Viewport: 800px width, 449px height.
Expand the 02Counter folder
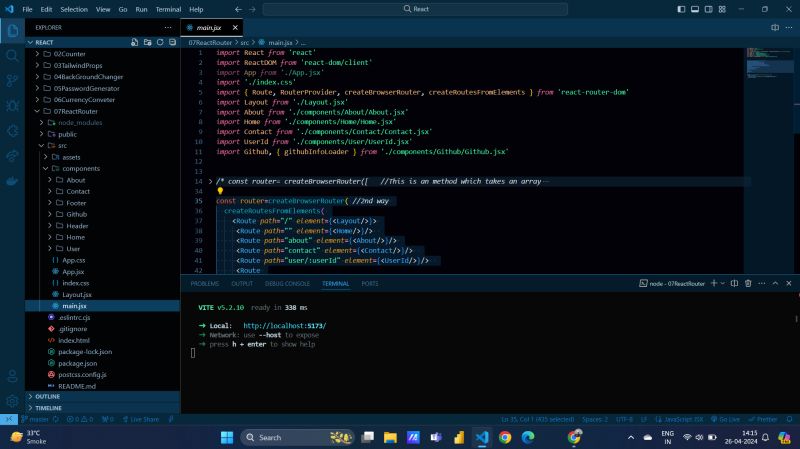(102, 54)
